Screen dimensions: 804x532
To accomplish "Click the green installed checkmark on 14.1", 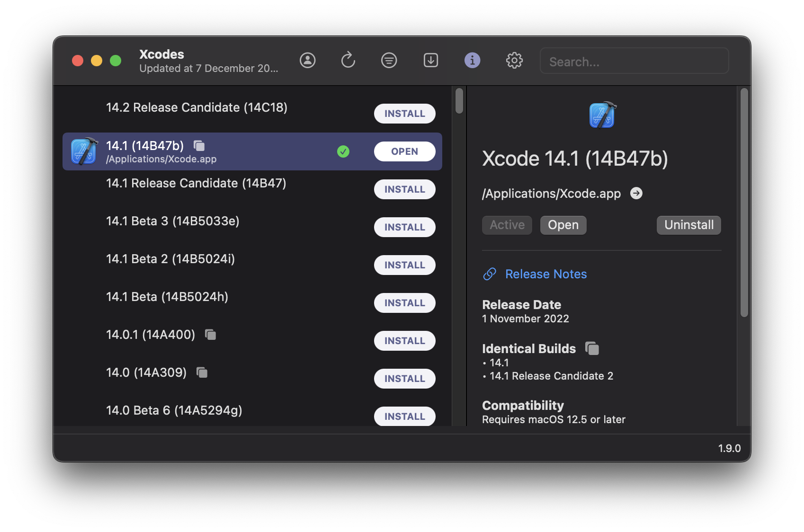I will coord(344,151).
